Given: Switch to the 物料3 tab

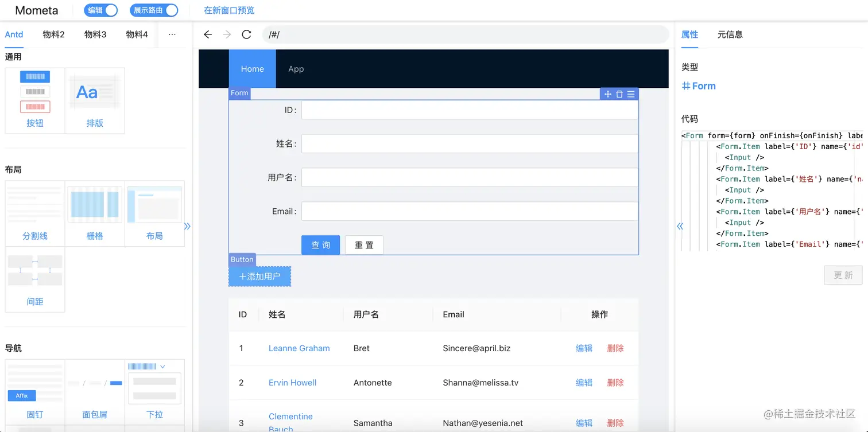Looking at the screenshot, I should [95, 34].
